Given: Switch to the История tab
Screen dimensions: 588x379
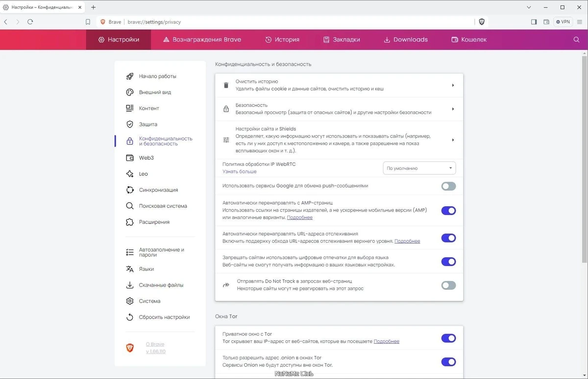Looking at the screenshot, I should tap(282, 40).
